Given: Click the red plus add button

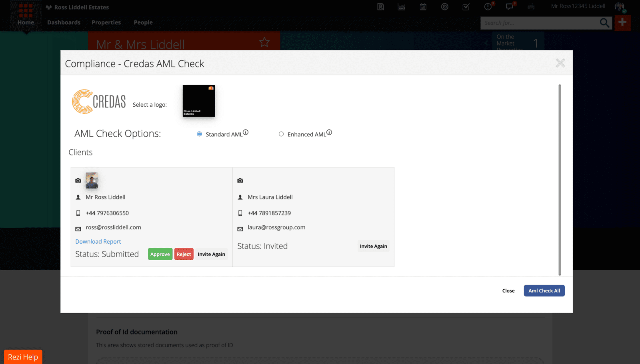Looking at the screenshot, I should [x=622, y=23].
